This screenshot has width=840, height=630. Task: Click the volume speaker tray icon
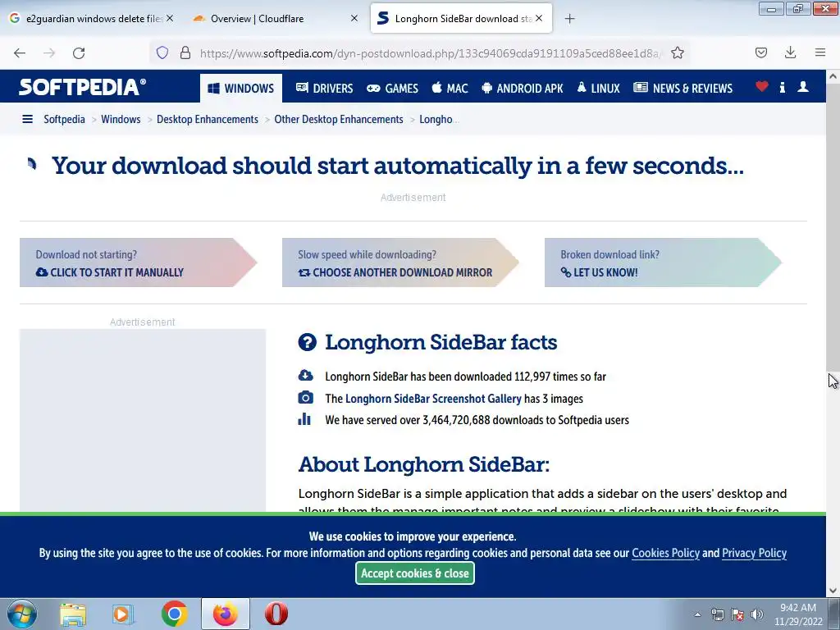point(756,614)
